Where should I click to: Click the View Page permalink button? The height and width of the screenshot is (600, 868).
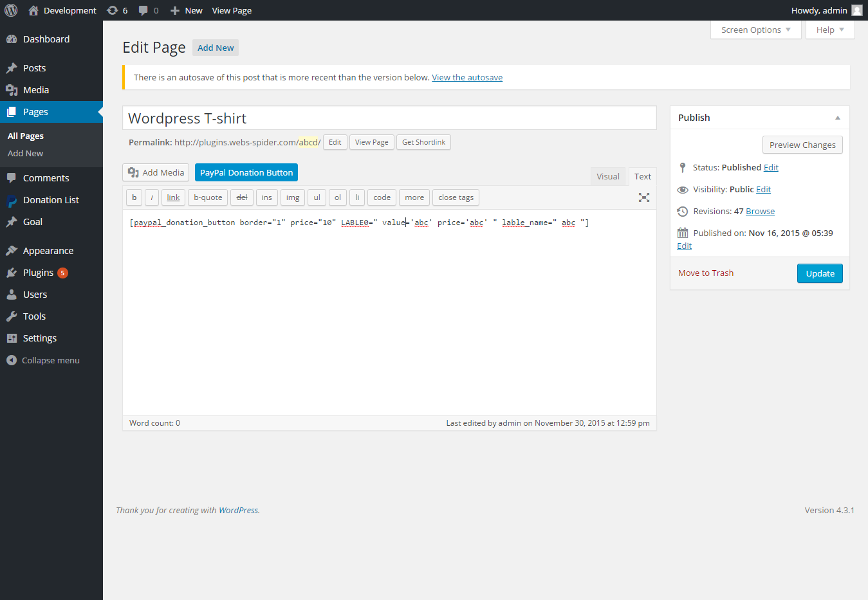[372, 142]
